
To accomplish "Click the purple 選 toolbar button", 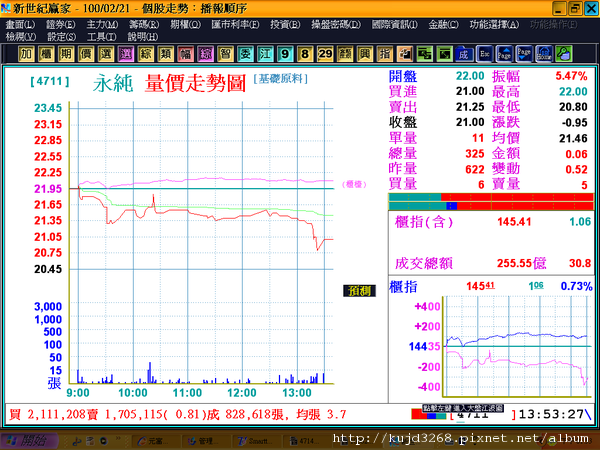I will pyautogui.click(x=126, y=54).
